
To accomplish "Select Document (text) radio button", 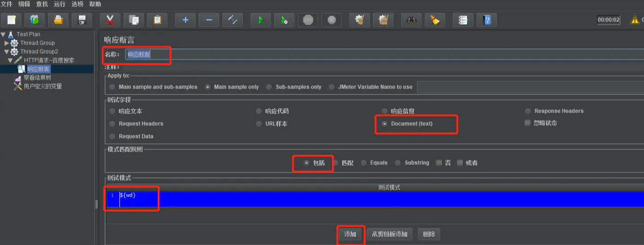I will (385, 124).
